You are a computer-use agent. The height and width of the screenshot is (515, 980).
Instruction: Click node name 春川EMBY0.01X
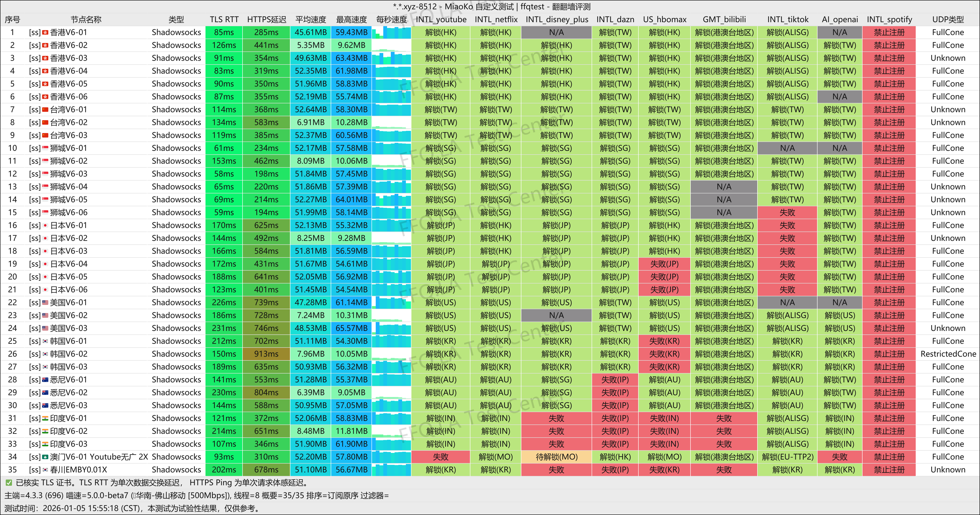78,470
